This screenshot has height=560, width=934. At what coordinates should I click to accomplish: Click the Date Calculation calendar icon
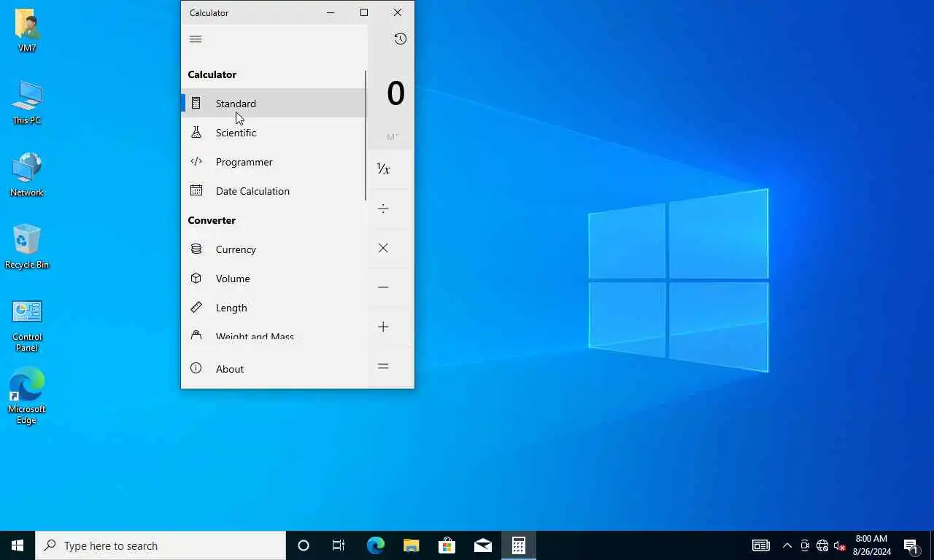[x=196, y=191]
